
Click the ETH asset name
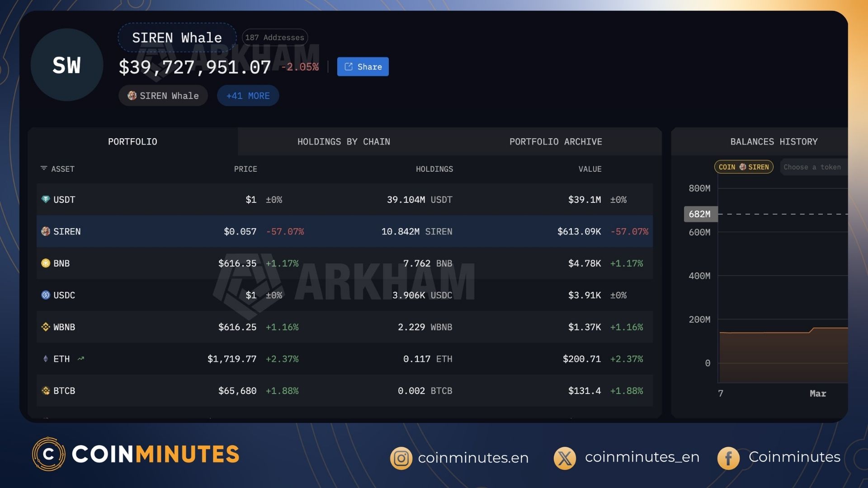click(61, 359)
